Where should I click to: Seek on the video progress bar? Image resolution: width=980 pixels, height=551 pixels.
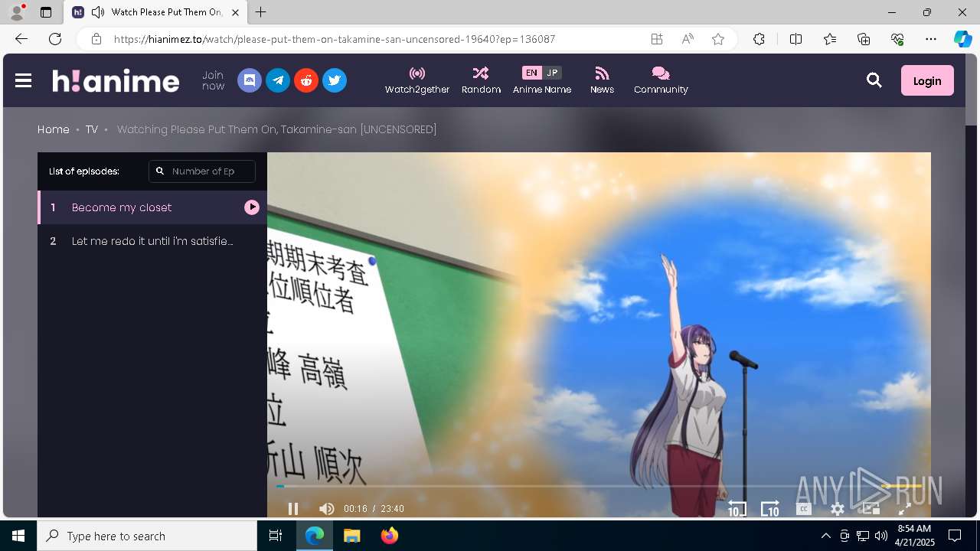pos(599,486)
